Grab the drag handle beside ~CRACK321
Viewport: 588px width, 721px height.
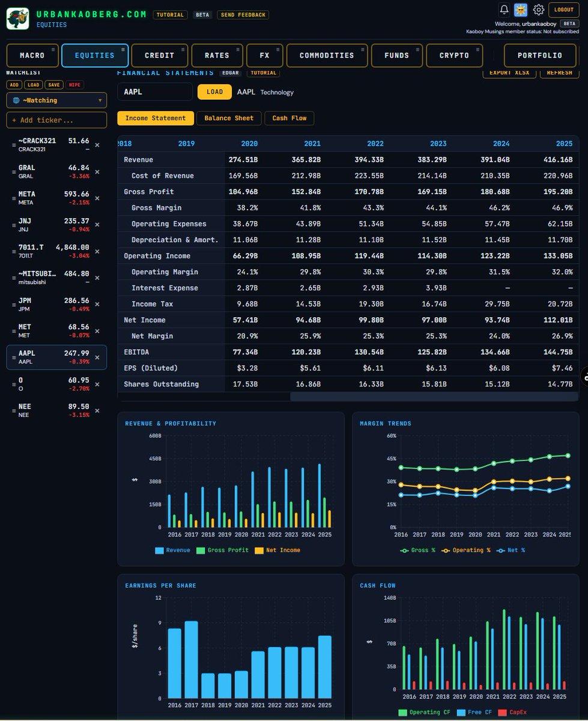click(14, 145)
